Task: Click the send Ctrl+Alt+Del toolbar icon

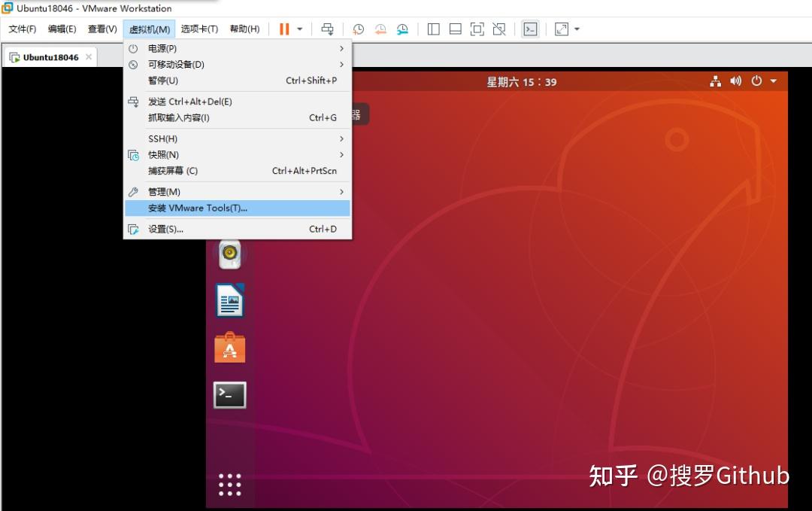Action: pos(327,29)
